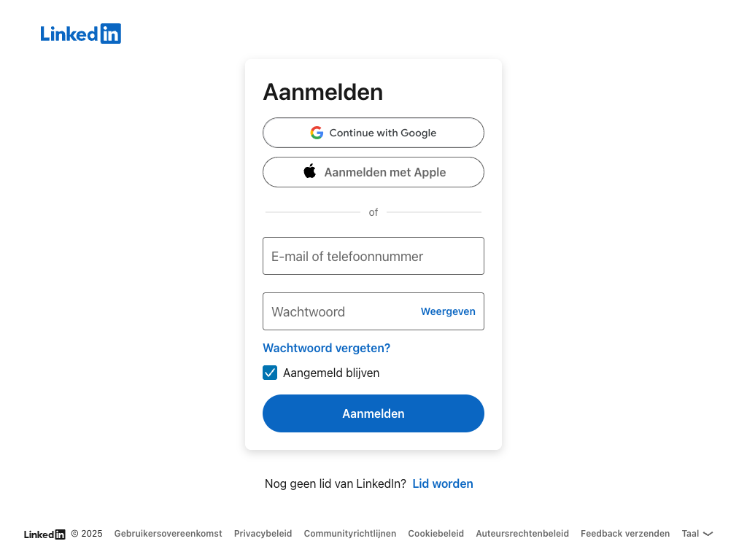Toggle the 'Aangemeld blijven' checkbox
This screenshot has height=560, width=747.
pyautogui.click(x=270, y=373)
